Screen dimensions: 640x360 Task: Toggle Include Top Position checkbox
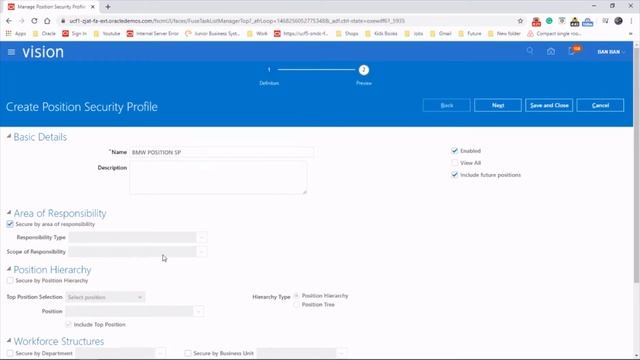coord(68,324)
